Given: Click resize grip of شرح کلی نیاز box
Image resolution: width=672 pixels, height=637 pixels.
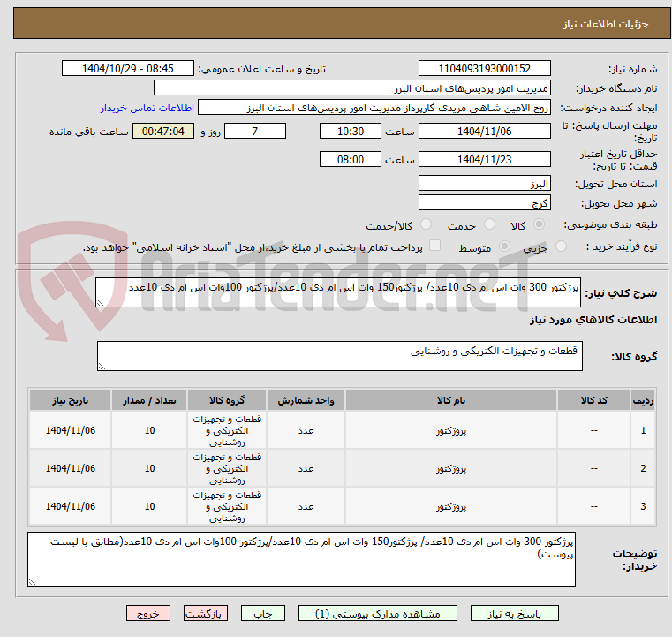Looking at the screenshot, I should tap(100, 303).
